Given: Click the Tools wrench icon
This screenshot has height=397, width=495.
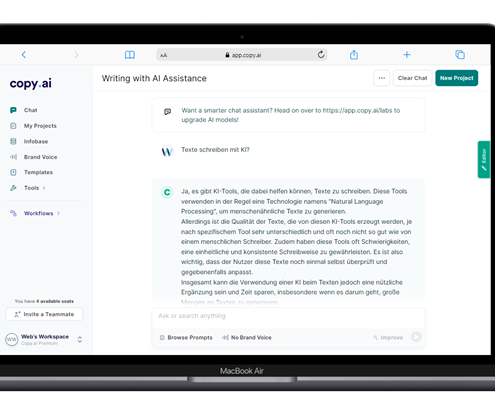Looking at the screenshot, I should point(13,188).
